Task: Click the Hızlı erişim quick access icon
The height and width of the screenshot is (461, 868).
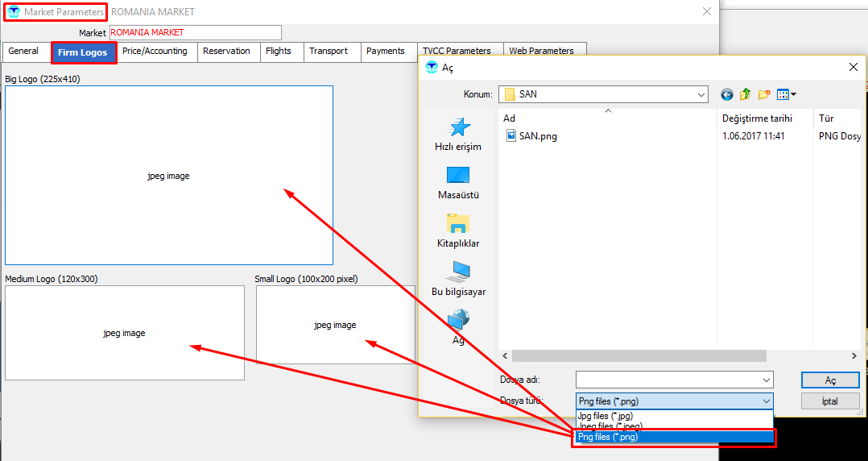Action: 457,127
